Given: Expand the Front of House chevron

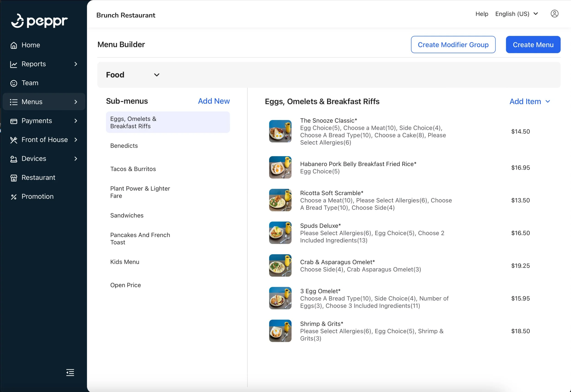Looking at the screenshot, I should (x=76, y=140).
